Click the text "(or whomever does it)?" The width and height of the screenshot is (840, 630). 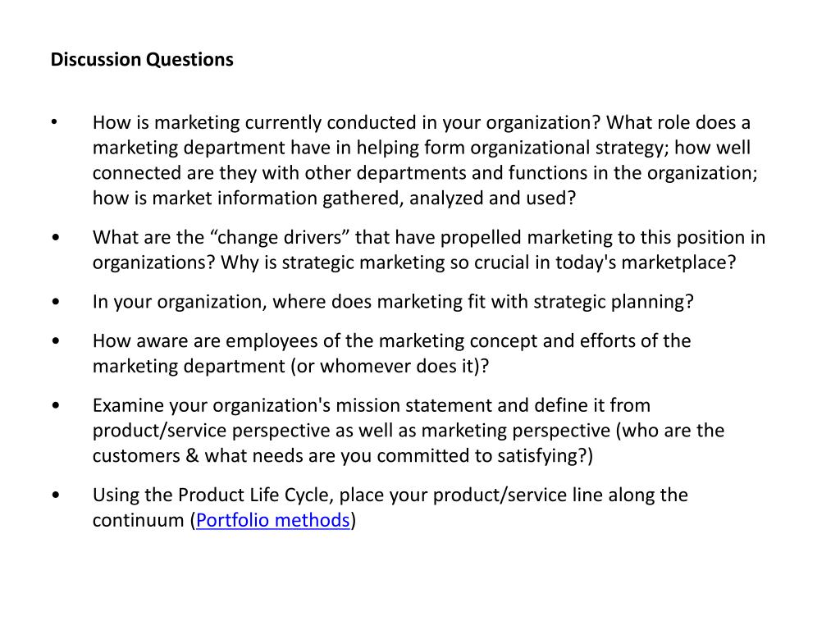(x=390, y=366)
